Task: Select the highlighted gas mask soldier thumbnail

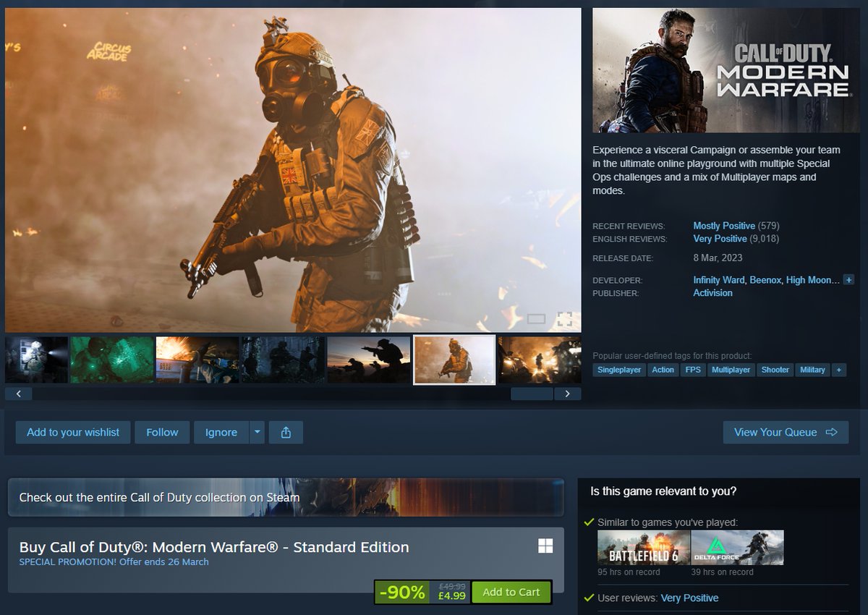Action: [454, 360]
